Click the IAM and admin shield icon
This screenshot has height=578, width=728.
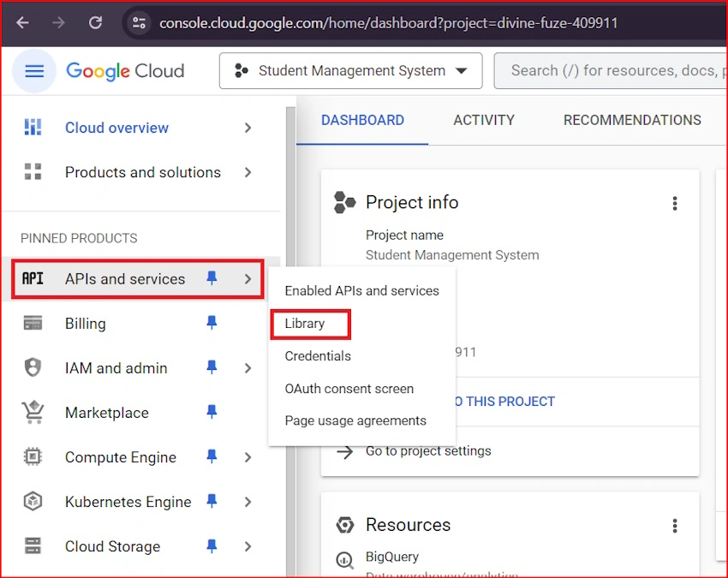33,367
